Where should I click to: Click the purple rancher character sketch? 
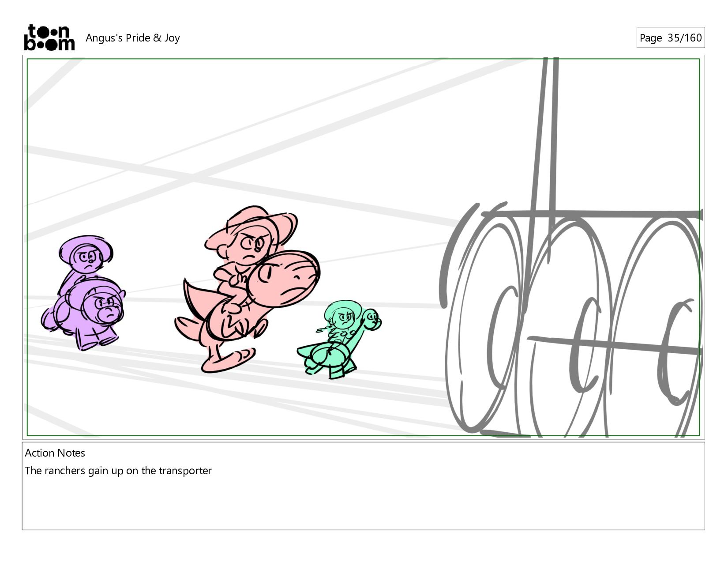[x=83, y=293]
